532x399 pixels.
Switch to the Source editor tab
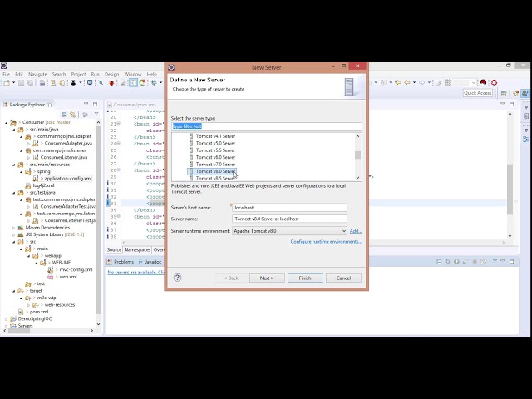[x=114, y=249]
